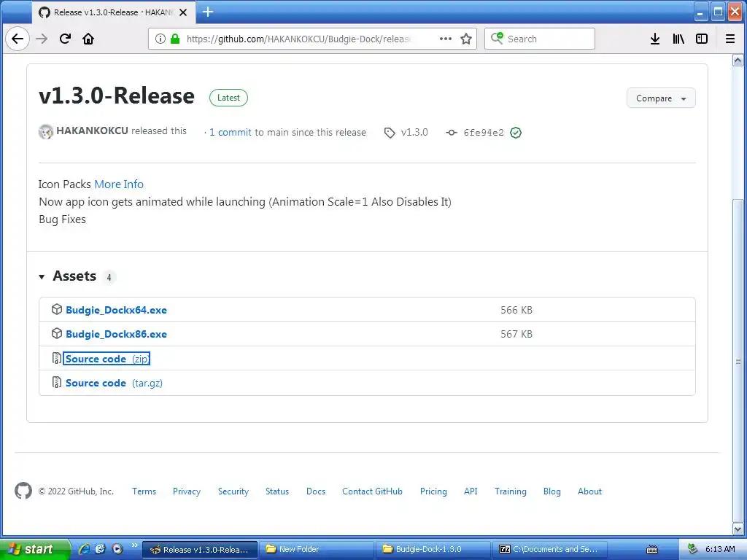Collapse the Assets section triangle

coord(42,276)
